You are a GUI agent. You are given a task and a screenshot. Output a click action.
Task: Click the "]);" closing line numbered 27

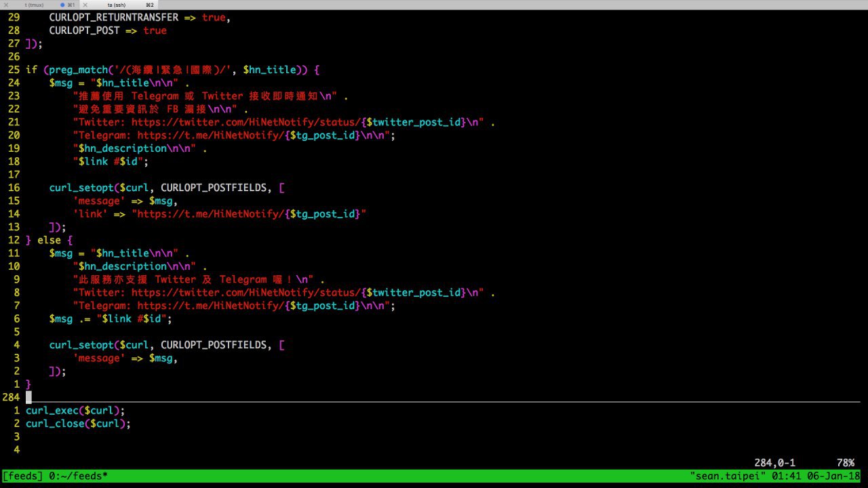34,43
